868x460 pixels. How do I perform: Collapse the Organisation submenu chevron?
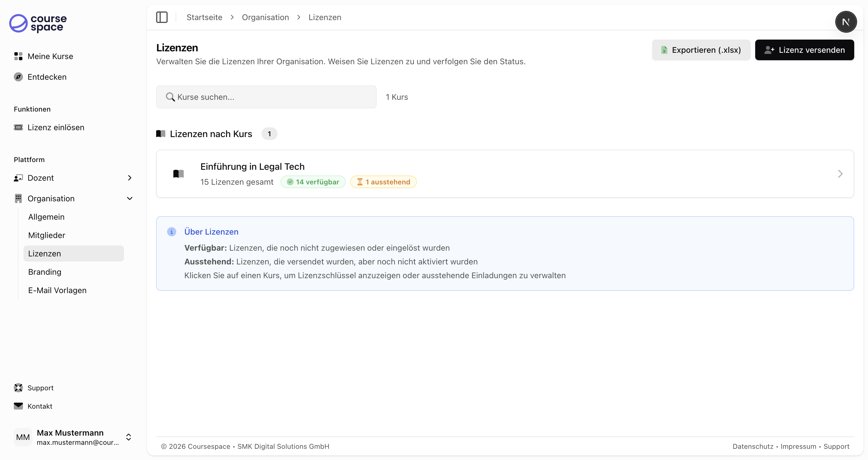pos(130,198)
